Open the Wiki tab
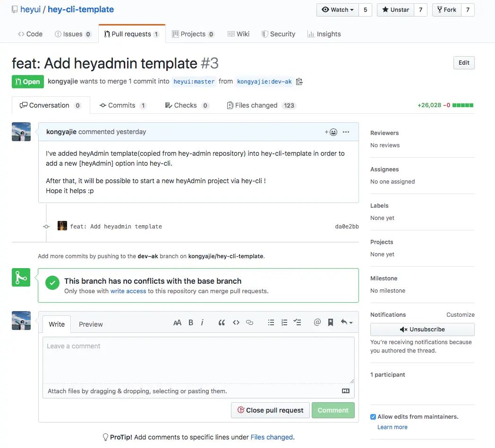 click(239, 34)
